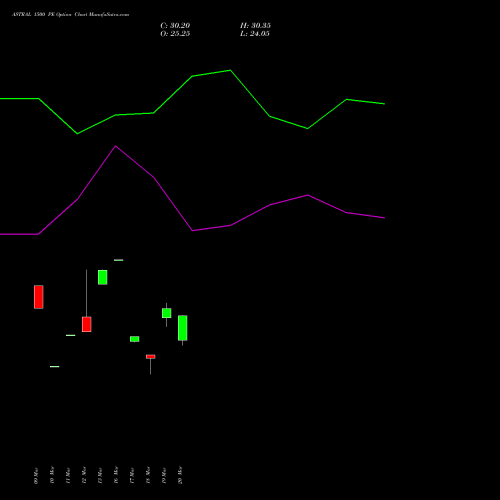Image resolution: width=500 pixels, height=500 pixels.
Task: Click the tall green candlestick for 20 Mar
Action: (183, 328)
